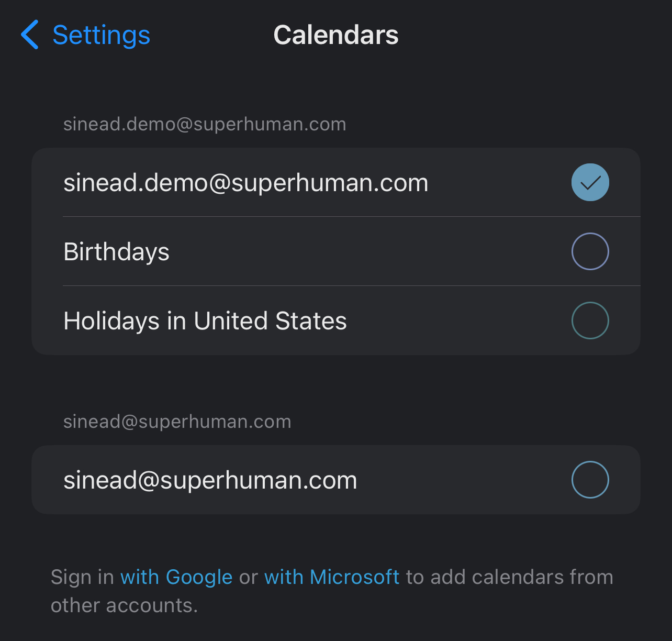
Task: Open the 'with Microsoft' sign-in link
Action: (x=332, y=577)
